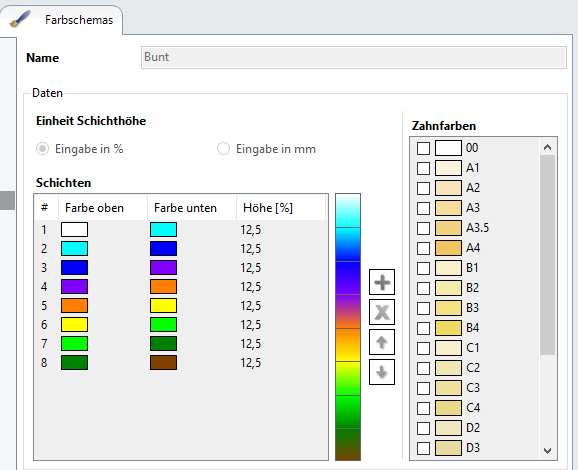Select the Eingabe in mm radio button
Image resolution: width=578 pixels, height=470 pixels.
223,149
